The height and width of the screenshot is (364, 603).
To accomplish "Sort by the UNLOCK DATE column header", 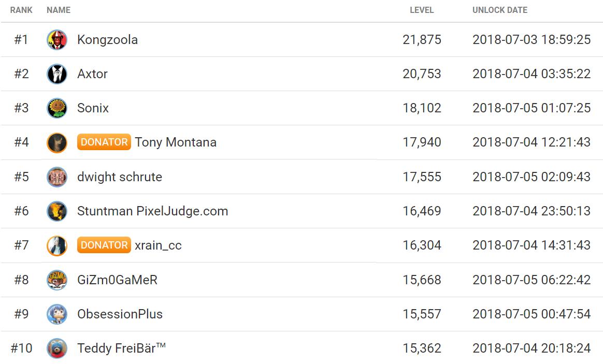I will 500,10.
